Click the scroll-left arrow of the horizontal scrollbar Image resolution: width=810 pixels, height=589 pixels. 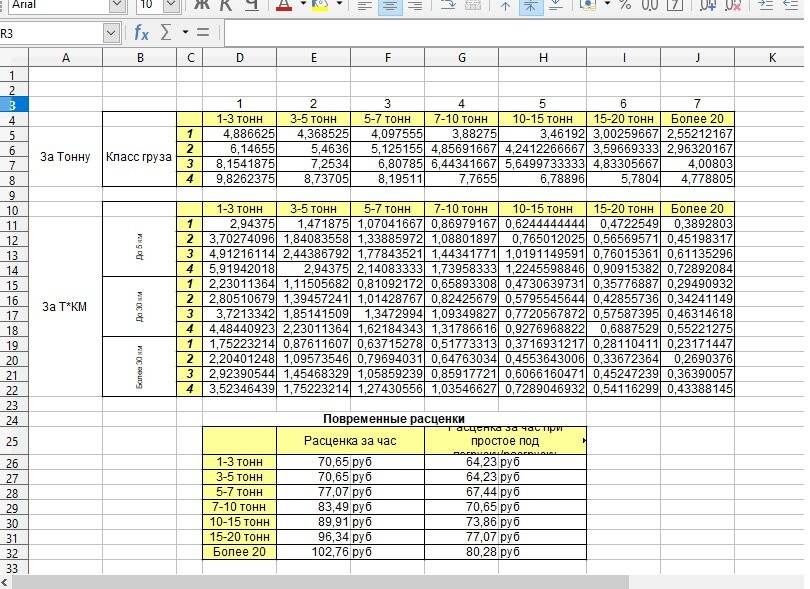(x=5, y=582)
